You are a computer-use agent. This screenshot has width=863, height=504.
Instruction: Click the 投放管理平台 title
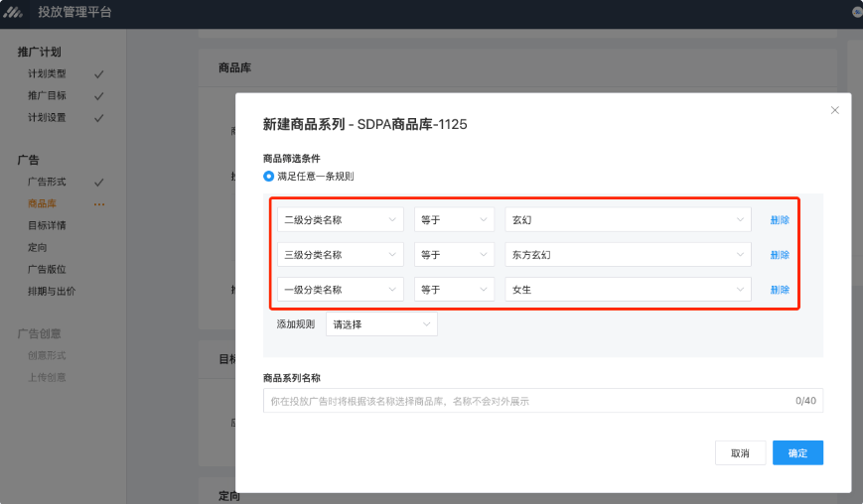(x=74, y=12)
